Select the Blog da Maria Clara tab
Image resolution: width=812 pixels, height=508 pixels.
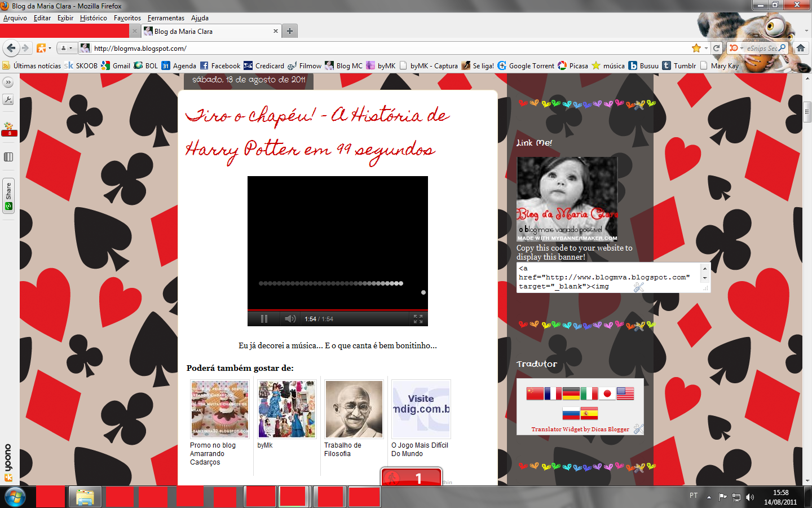pyautogui.click(x=211, y=31)
